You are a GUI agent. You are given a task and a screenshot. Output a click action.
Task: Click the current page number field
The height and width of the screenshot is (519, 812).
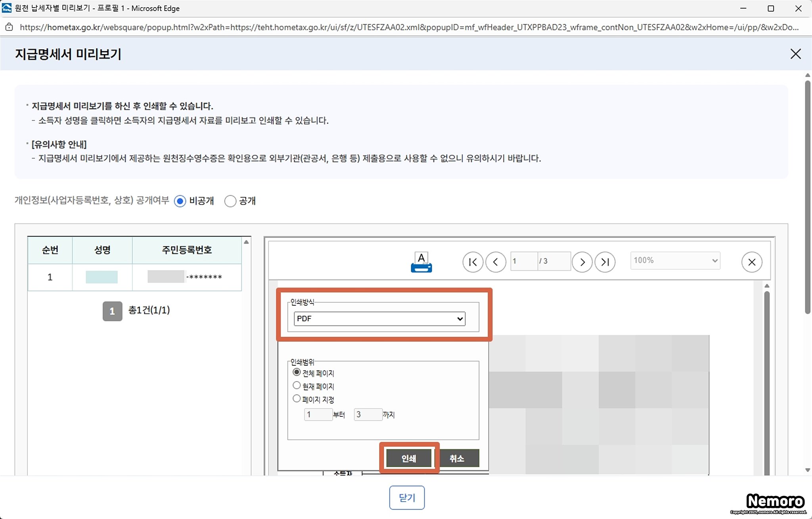tap(524, 261)
